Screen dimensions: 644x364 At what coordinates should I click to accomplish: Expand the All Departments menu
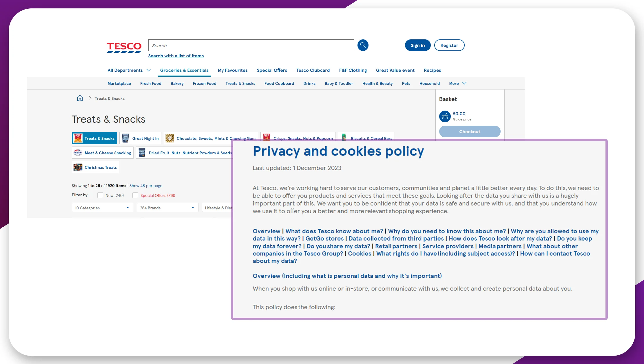click(129, 70)
